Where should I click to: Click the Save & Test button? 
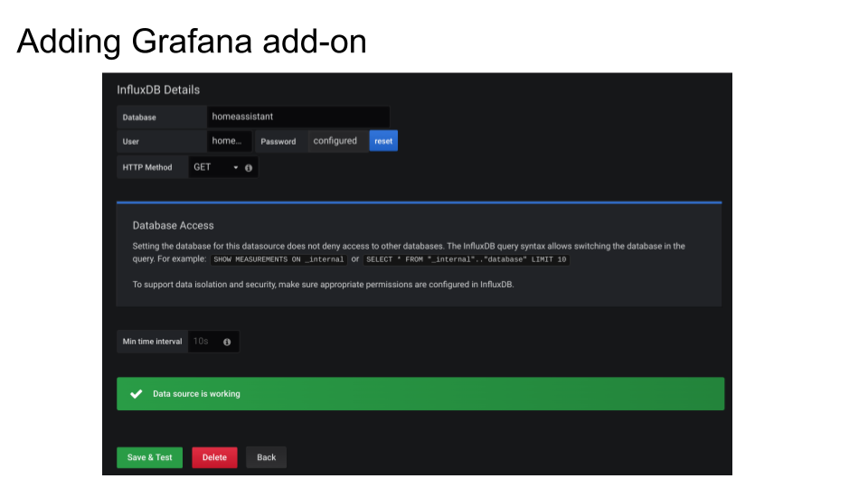149,457
